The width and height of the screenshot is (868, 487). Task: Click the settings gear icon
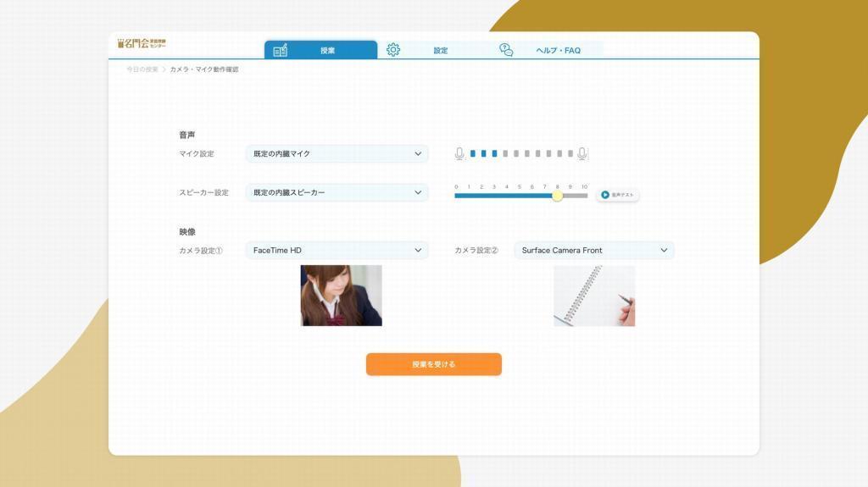tap(393, 50)
